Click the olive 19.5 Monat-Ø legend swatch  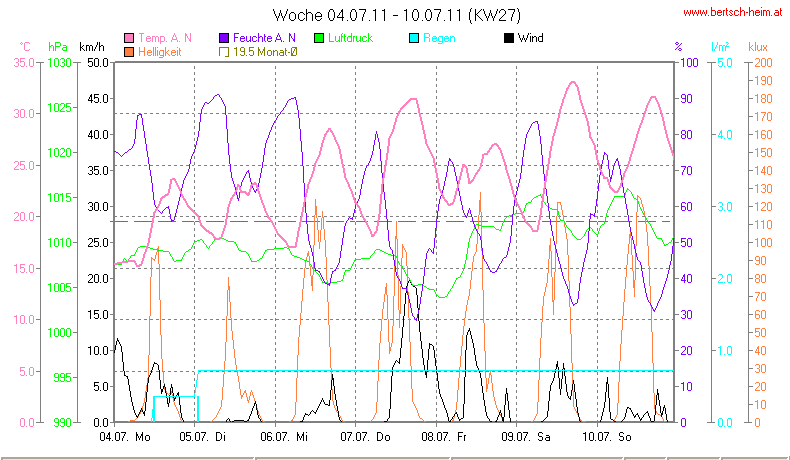pos(224,52)
